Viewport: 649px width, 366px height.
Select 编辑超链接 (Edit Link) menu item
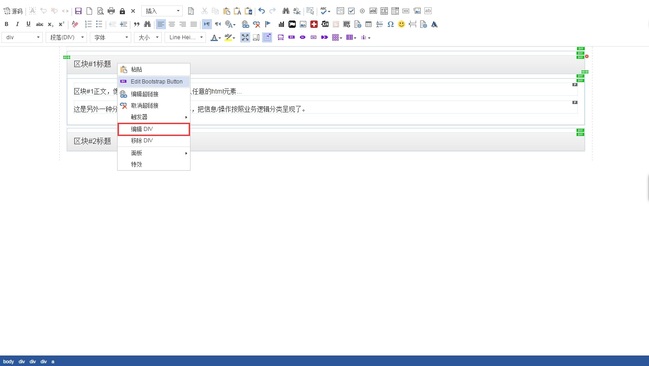click(x=154, y=94)
